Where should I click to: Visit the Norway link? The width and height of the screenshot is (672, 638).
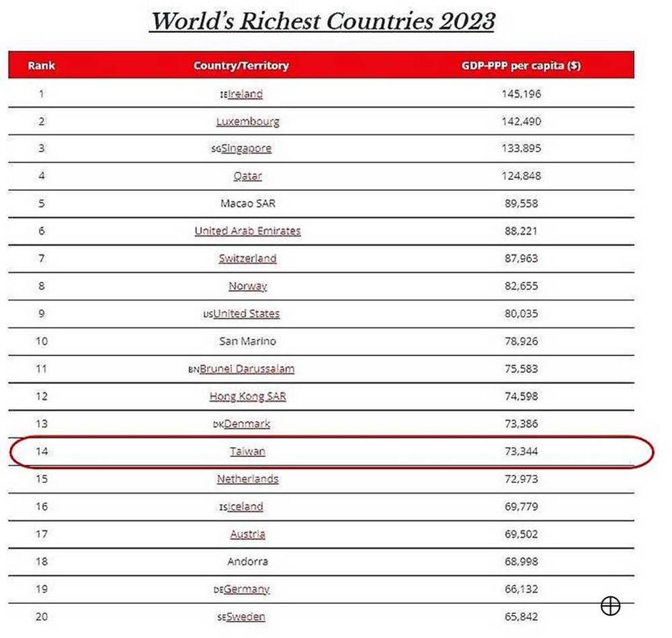coord(248,286)
